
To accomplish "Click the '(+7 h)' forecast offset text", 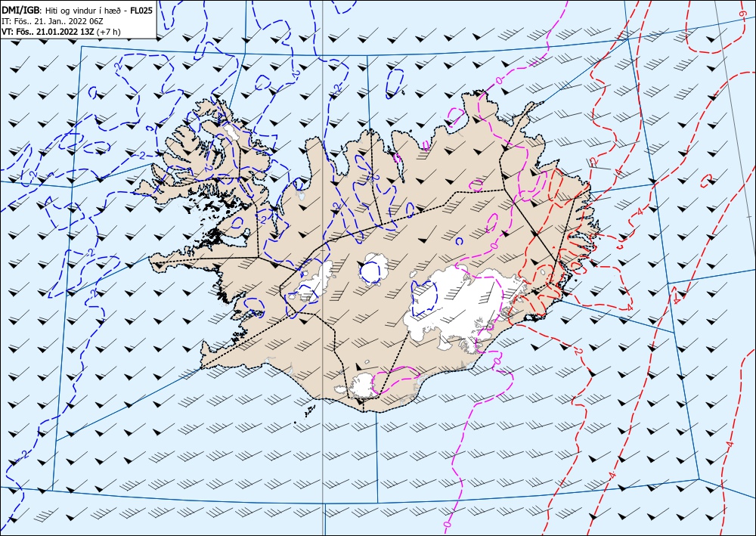I will (108, 32).
